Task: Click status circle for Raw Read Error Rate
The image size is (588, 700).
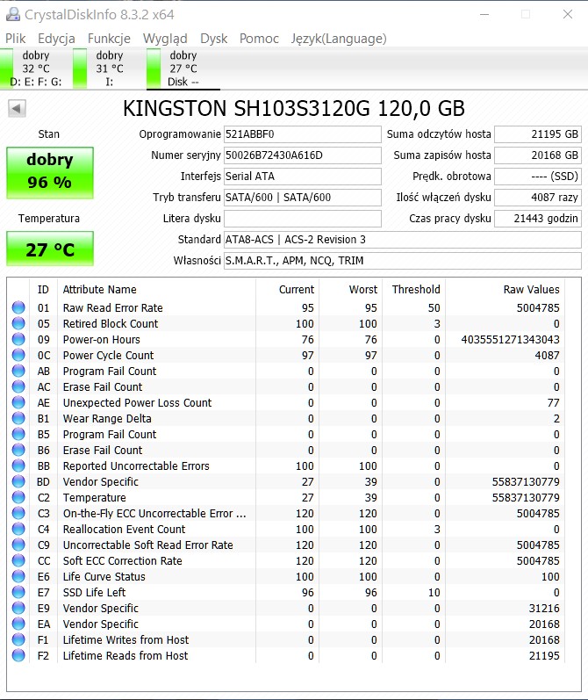Action: [18, 307]
